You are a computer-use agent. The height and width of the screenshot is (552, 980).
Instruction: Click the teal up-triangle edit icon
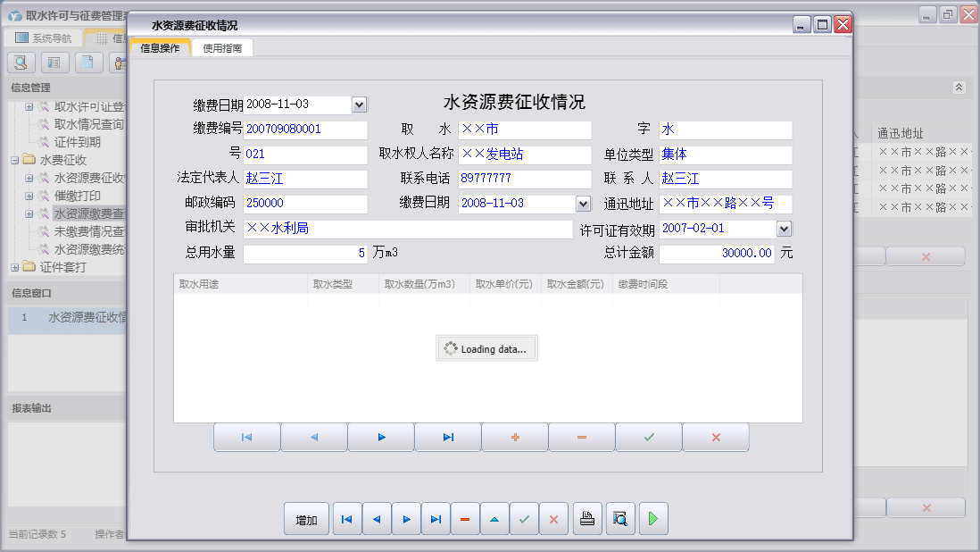click(494, 519)
